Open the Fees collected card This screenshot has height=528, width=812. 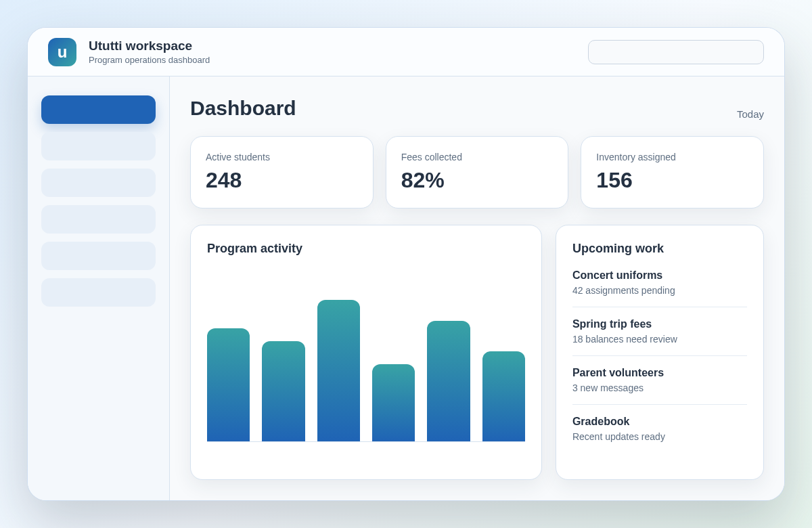pos(477,172)
